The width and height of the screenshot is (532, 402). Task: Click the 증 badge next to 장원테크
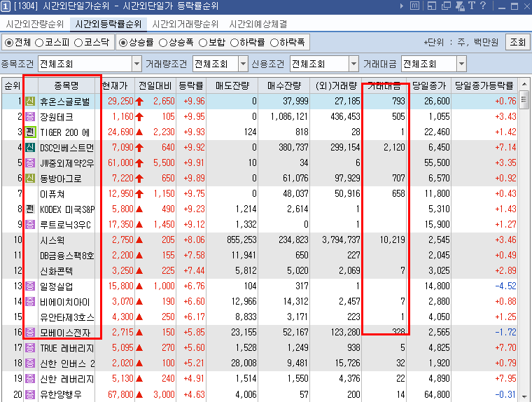30,117
